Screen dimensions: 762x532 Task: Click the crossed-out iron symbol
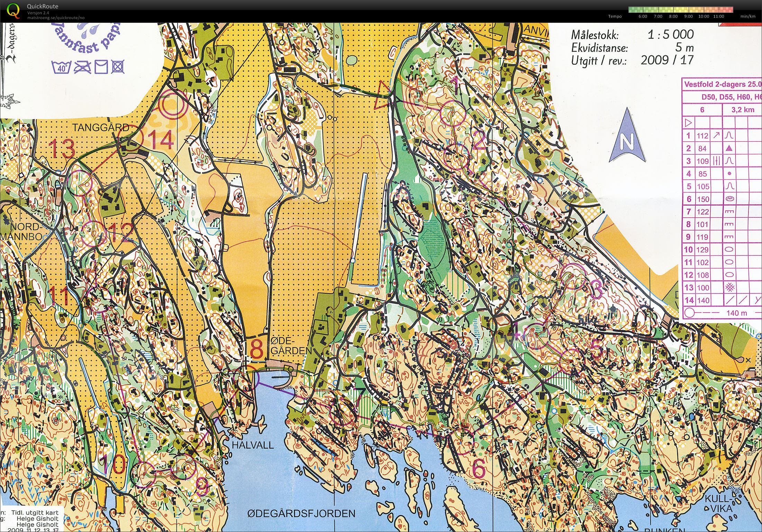[x=82, y=67]
